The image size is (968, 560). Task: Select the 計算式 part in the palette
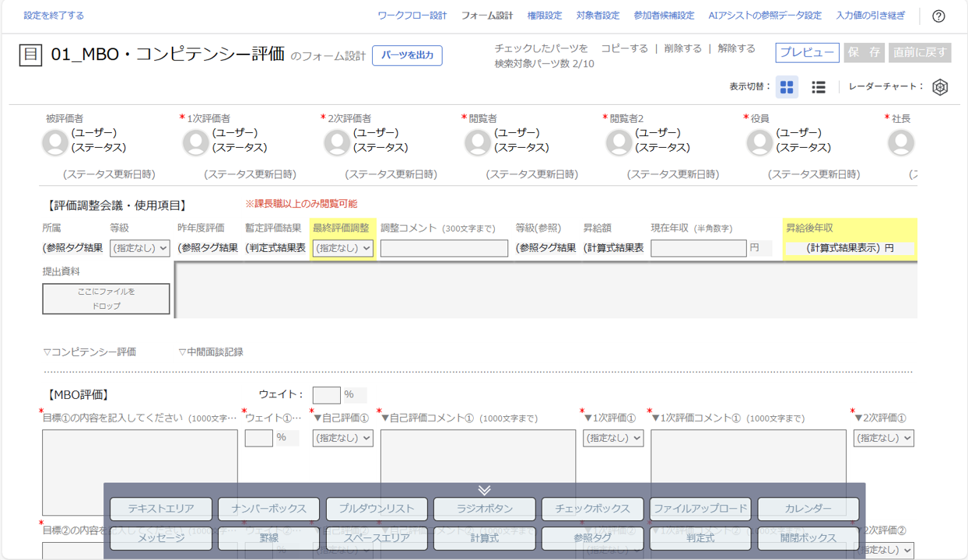483,538
